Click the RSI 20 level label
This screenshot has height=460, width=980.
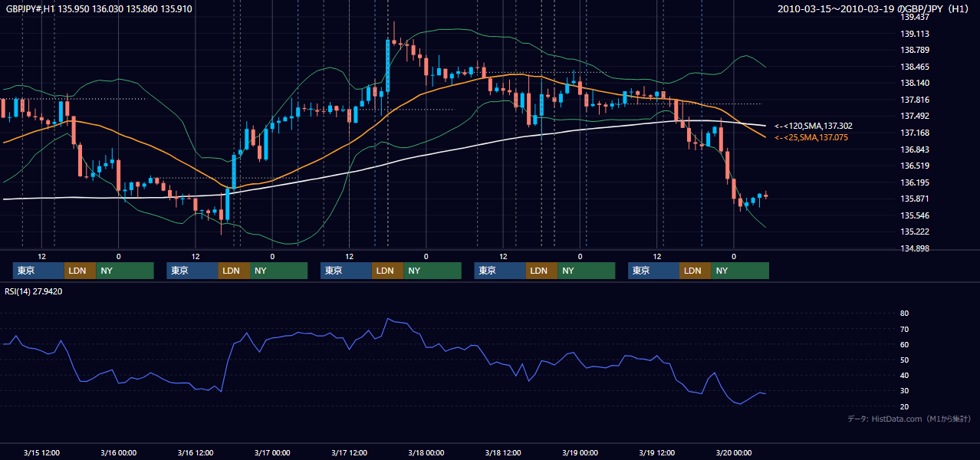pos(904,406)
